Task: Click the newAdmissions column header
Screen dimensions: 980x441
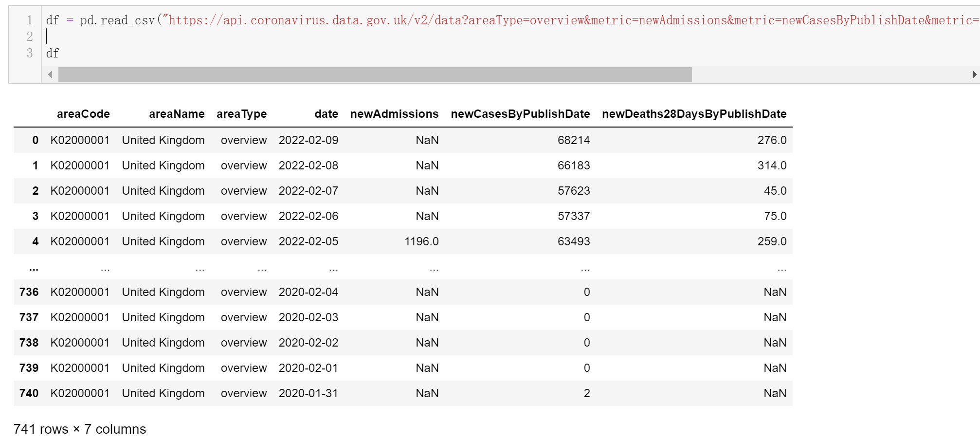Action: [x=394, y=114]
